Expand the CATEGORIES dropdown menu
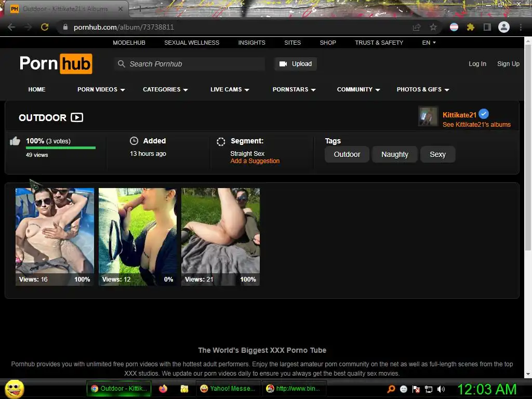Image resolution: width=532 pixels, height=399 pixels. 165,89
